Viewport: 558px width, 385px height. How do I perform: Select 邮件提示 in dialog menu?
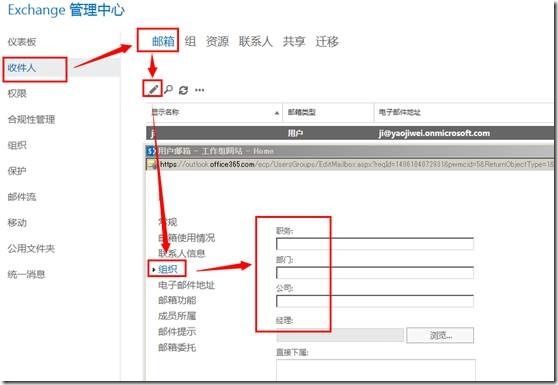(x=177, y=332)
